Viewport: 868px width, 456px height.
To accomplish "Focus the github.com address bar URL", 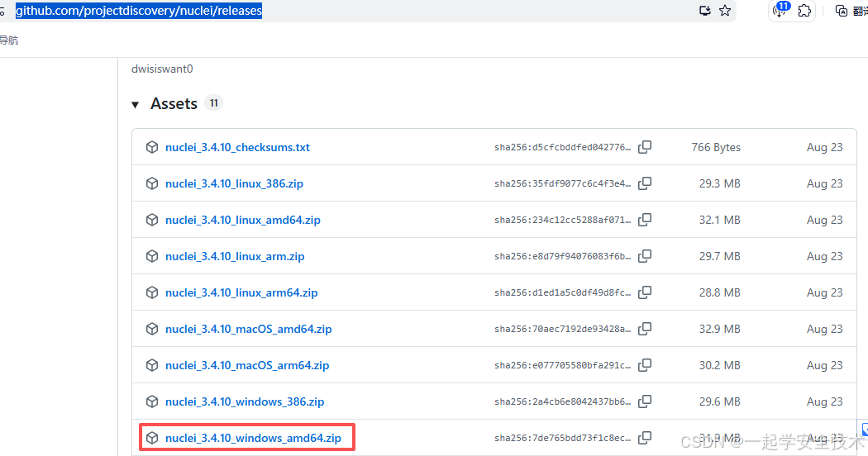I will (x=138, y=11).
